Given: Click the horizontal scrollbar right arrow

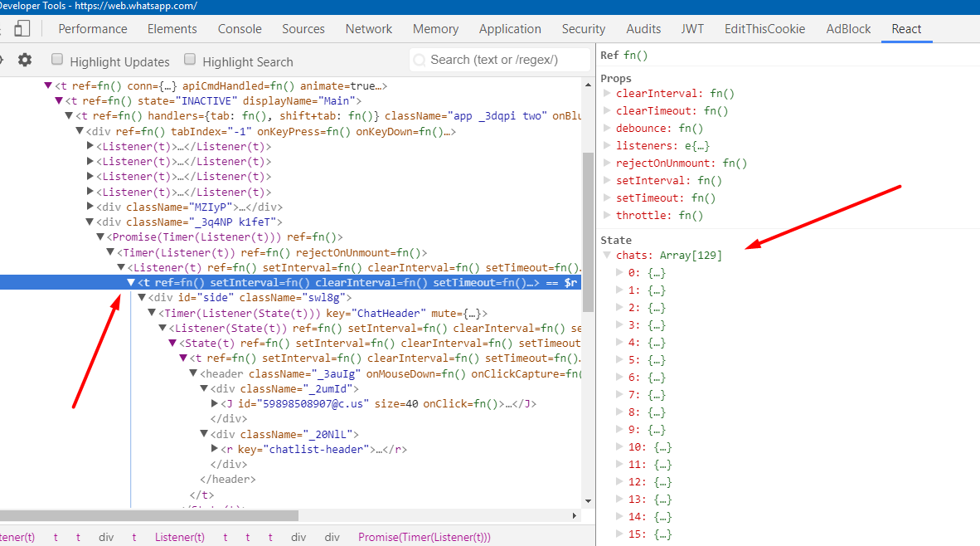Looking at the screenshot, I should tap(575, 516).
